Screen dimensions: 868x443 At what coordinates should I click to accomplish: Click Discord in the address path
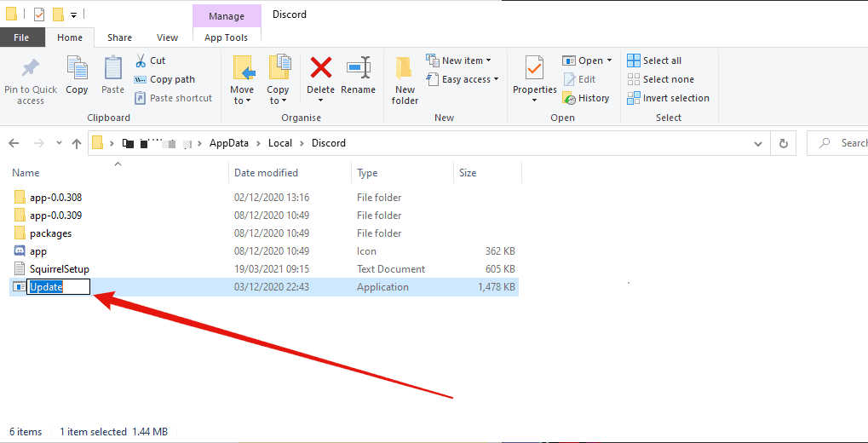(328, 143)
